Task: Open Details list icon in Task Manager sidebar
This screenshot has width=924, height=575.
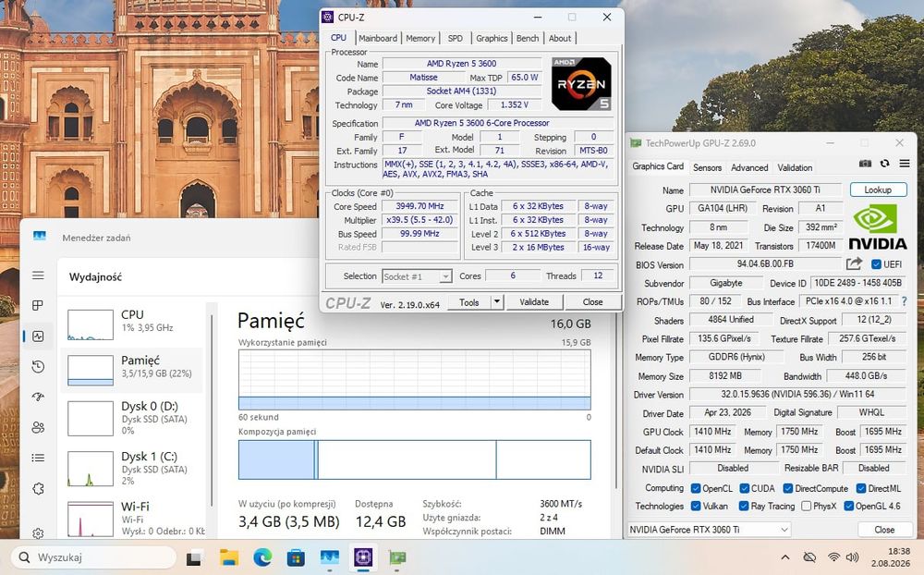Action: pos(38,458)
